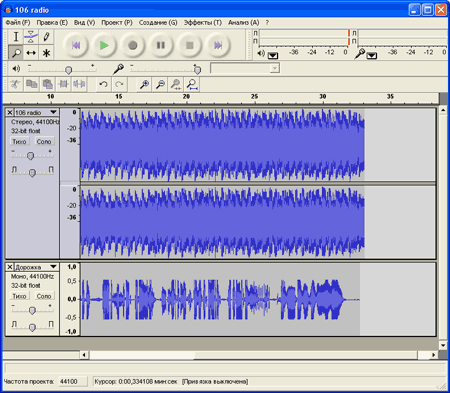This screenshot has height=393, width=450.
Task: Open the Анализ menu
Action: point(243,23)
